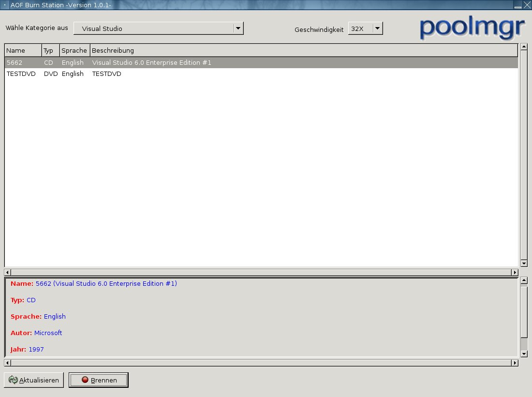Click left arrow of details horizontal scrollbar

point(7,363)
